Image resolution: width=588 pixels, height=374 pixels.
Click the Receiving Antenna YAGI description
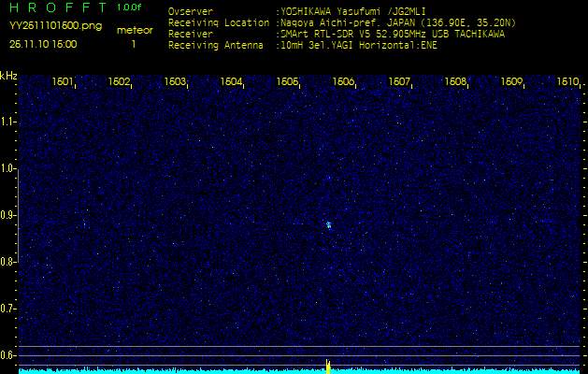(x=357, y=44)
